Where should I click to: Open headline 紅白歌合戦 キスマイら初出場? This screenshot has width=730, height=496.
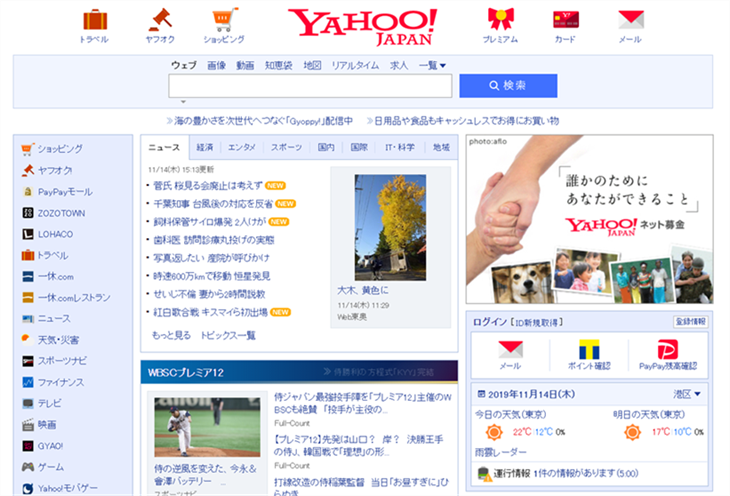tap(210, 313)
